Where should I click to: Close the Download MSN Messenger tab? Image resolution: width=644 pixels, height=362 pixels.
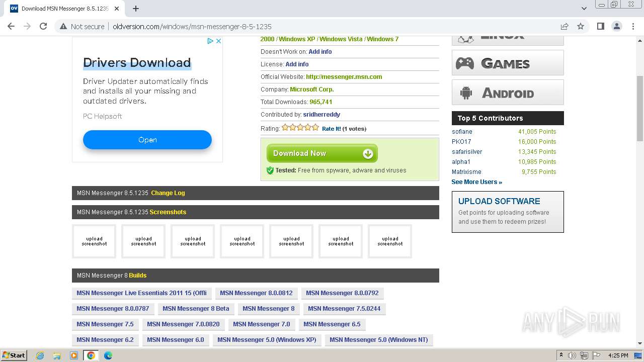point(117,9)
